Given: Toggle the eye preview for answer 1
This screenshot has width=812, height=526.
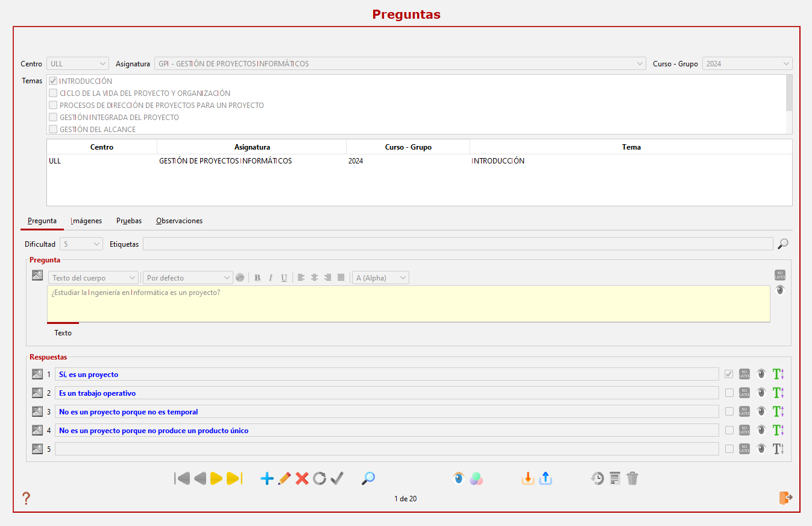Looking at the screenshot, I should pyautogui.click(x=761, y=374).
